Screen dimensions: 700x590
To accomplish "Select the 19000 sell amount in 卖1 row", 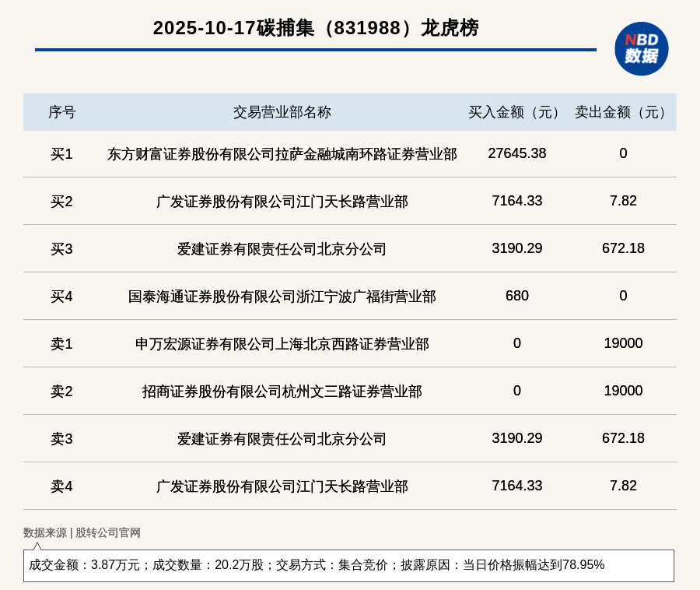I will 623,343.
